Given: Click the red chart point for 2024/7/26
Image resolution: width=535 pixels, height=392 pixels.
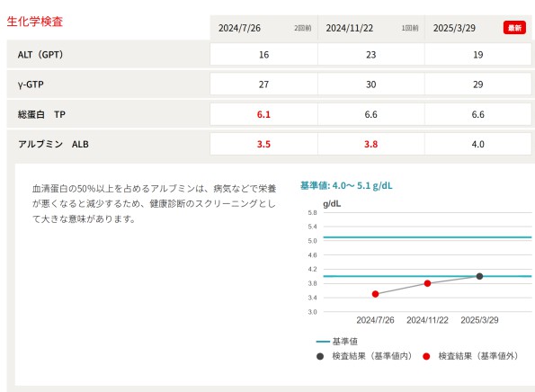Looking at the screenshot, I should point(375,294).
